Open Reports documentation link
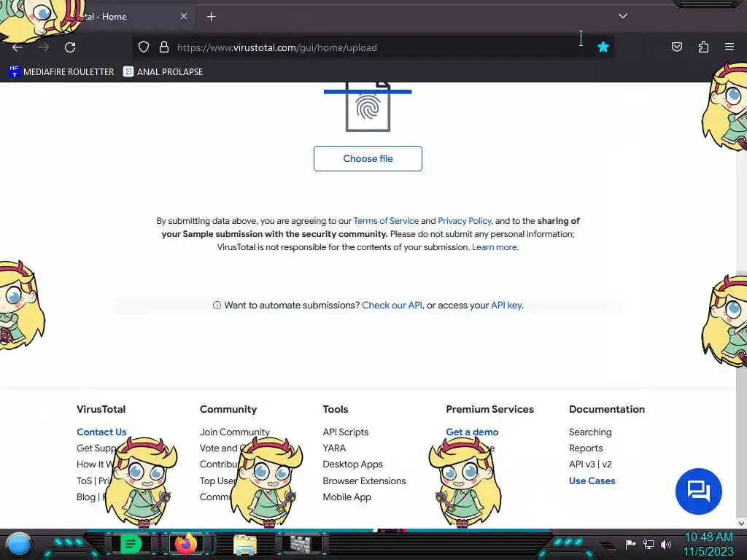 586,448
